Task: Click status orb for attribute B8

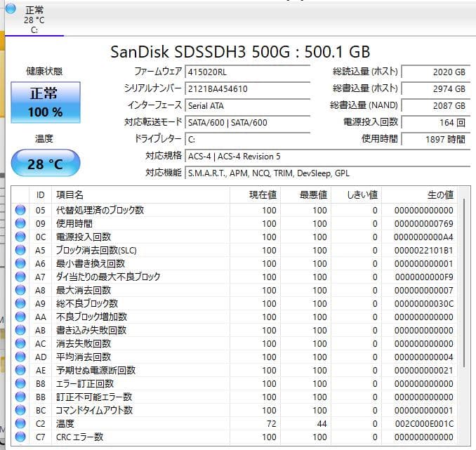Action: click(20, 384)
